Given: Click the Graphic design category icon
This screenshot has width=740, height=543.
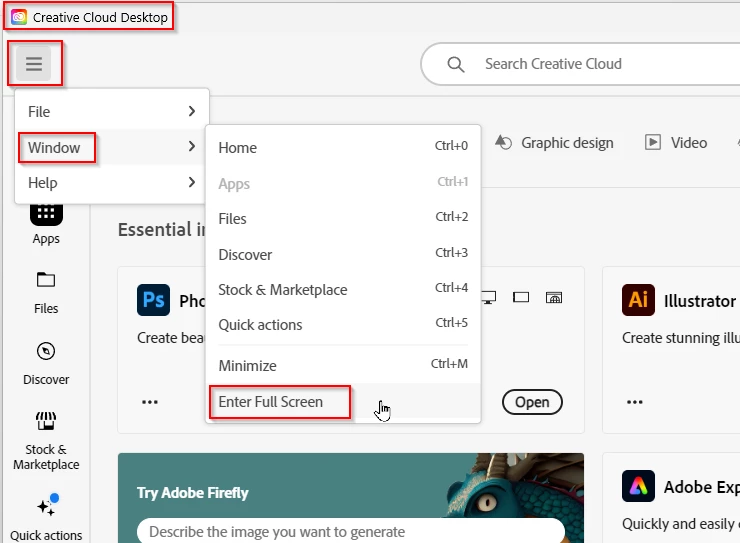Looking at the screenshot, I should coord(503,142).
